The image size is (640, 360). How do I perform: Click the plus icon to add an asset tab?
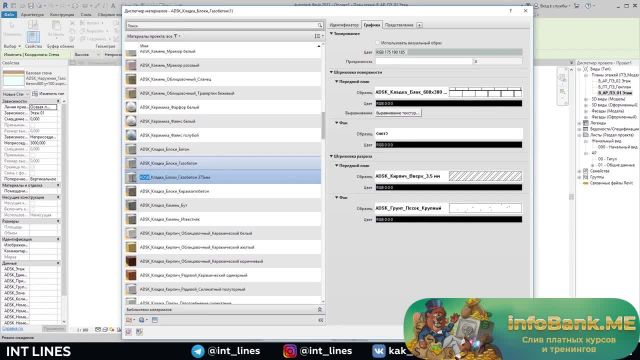[419, 25]
